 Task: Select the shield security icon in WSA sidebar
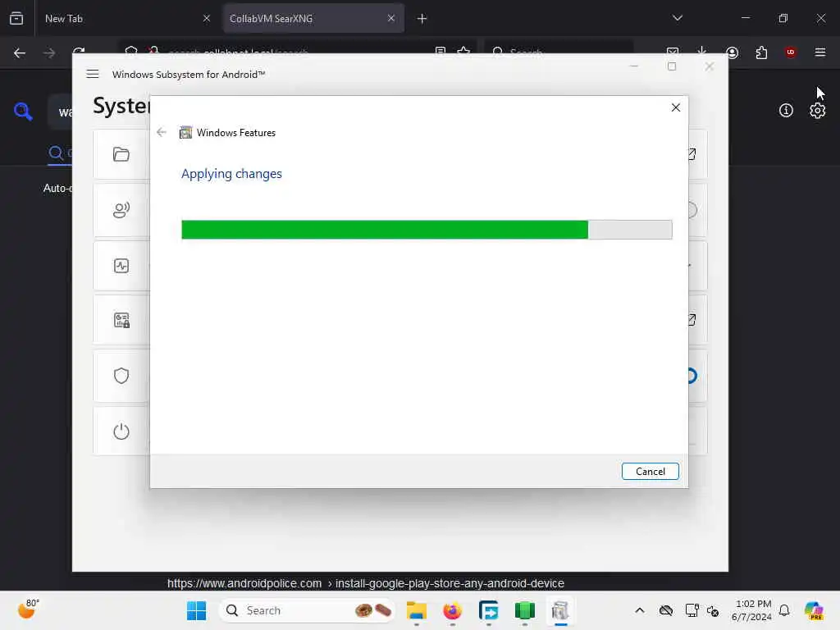click(121, 376)
